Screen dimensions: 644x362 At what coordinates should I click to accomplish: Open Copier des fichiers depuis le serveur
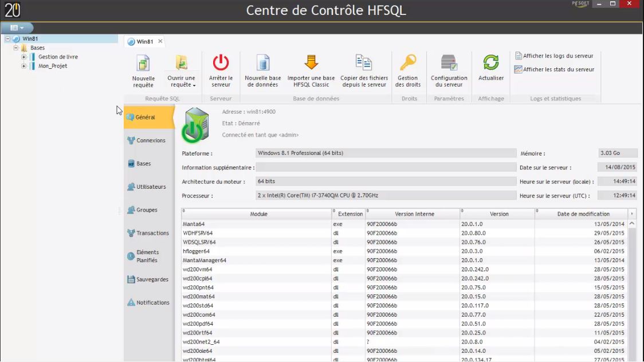pos(364,71)
